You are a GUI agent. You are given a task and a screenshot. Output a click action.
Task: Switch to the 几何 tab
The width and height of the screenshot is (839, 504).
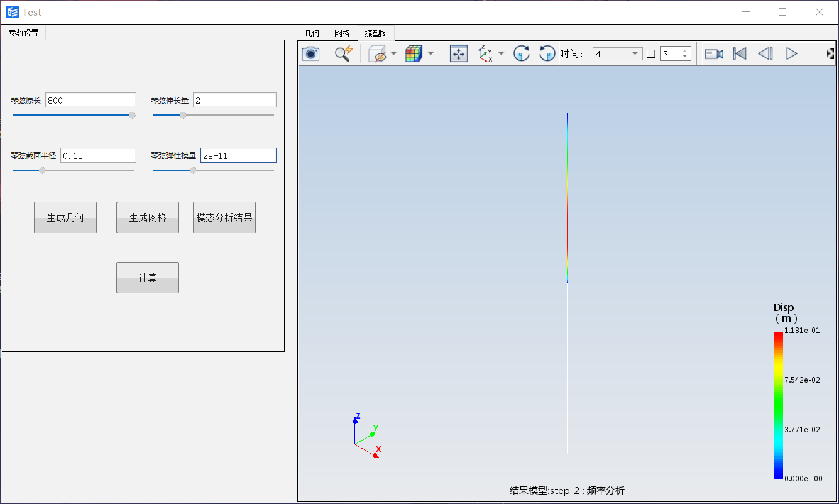click(x=312, y=33)
